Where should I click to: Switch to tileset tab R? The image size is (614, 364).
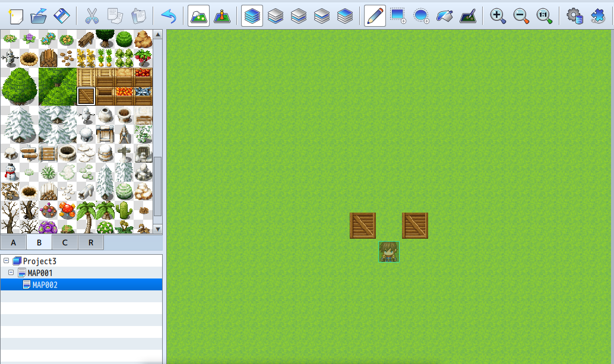[91, 243]
